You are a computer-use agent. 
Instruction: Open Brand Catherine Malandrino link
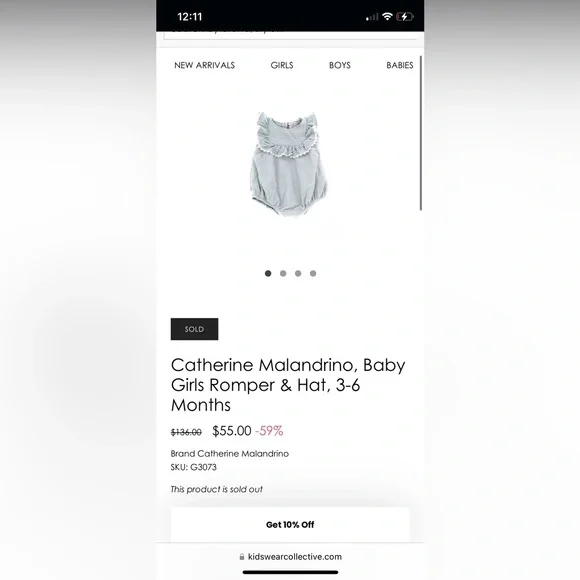(230, 453)
